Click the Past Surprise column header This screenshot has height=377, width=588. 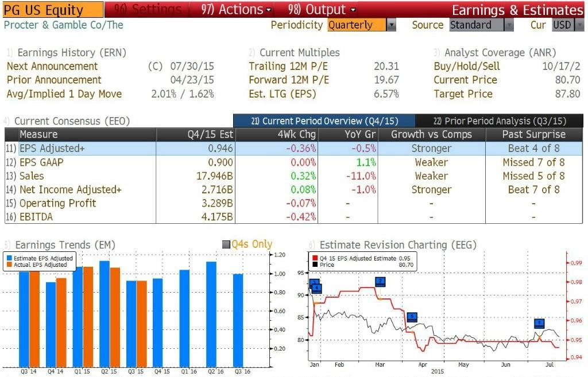point(534,134)
